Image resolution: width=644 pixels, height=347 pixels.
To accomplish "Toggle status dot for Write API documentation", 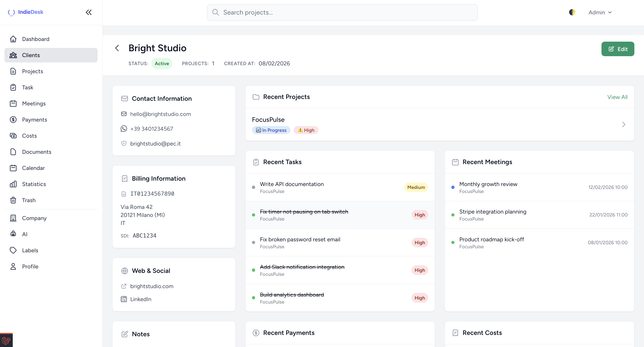I will coord(254,187).
